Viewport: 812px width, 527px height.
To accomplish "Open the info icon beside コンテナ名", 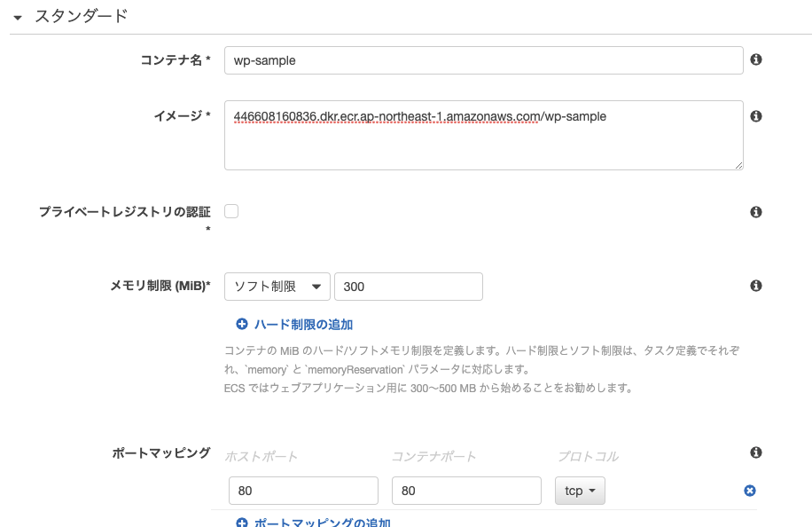I will click(x=756, y=59).
